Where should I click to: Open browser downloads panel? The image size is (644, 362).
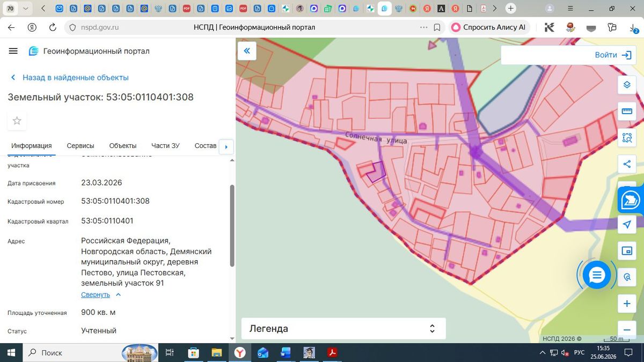tap(633, 27)
